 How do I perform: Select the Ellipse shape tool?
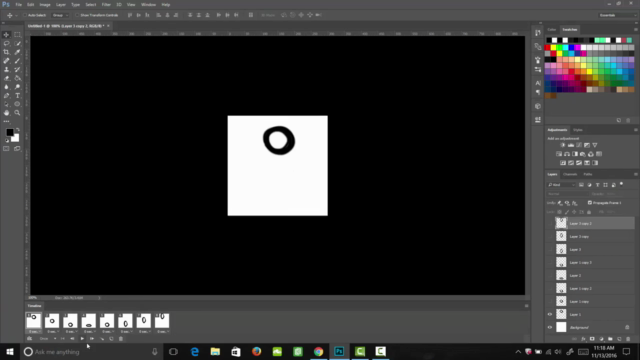(17, 104)
